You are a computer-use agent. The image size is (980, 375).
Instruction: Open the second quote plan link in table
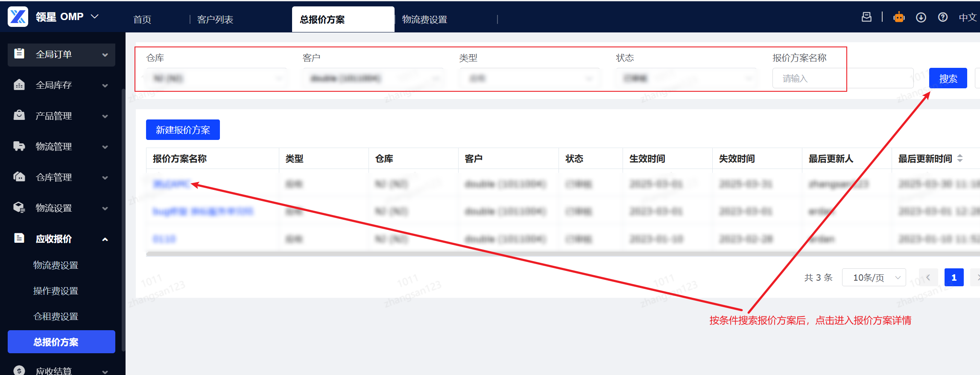click(x=203, y=211)
